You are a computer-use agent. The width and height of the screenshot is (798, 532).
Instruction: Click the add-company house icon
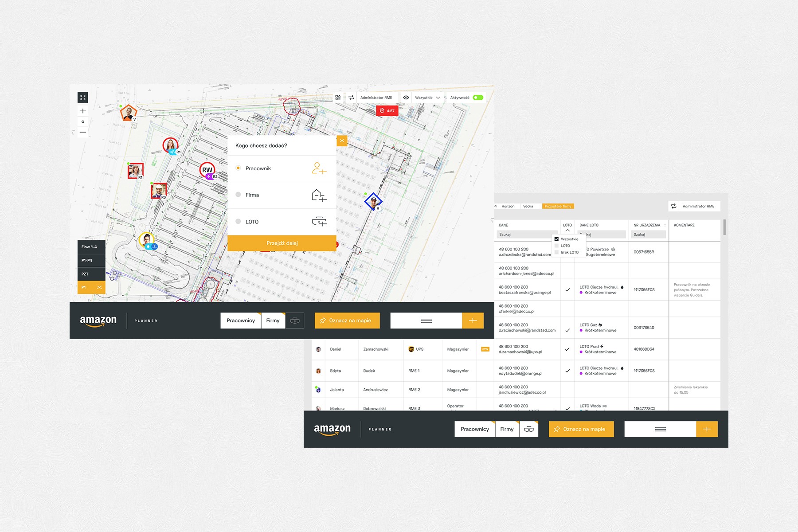pyautogui.click(x=319, y=195)
